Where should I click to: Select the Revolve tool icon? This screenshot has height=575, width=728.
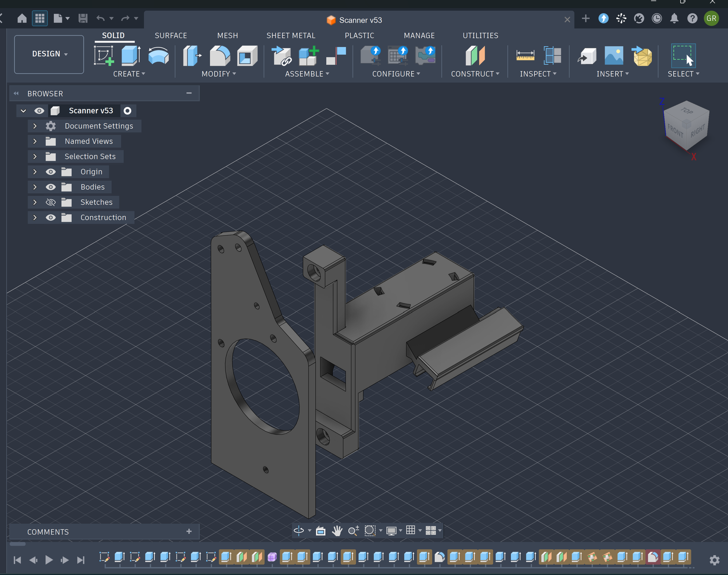[x=158, y=56]
